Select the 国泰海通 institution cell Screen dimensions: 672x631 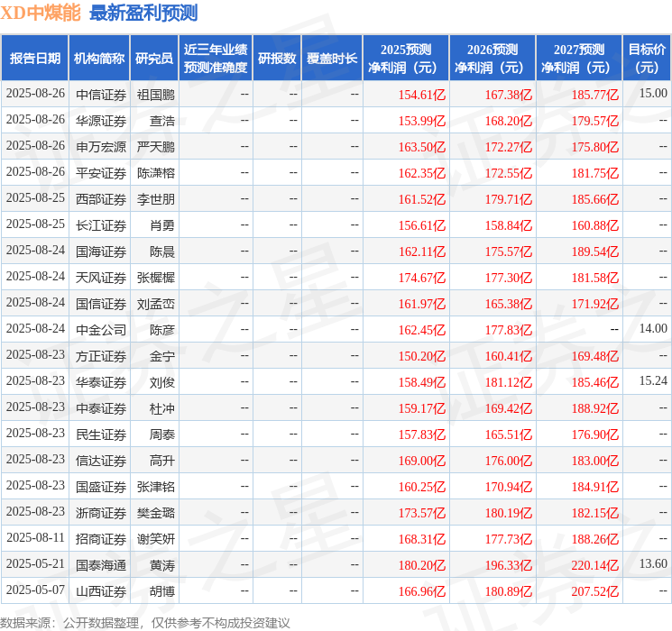click(101, 565)
